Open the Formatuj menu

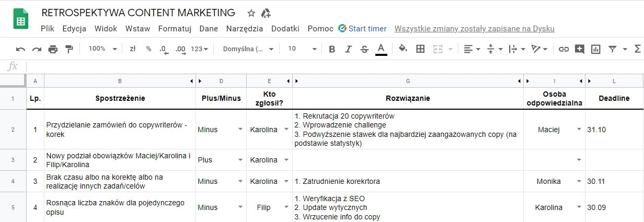(x=175, y=29)
